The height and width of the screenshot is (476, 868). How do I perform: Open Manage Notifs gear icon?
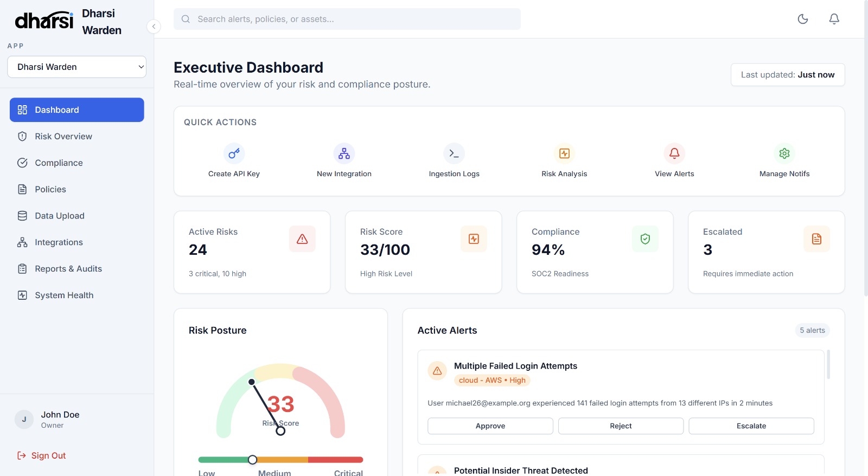point(784,154)
